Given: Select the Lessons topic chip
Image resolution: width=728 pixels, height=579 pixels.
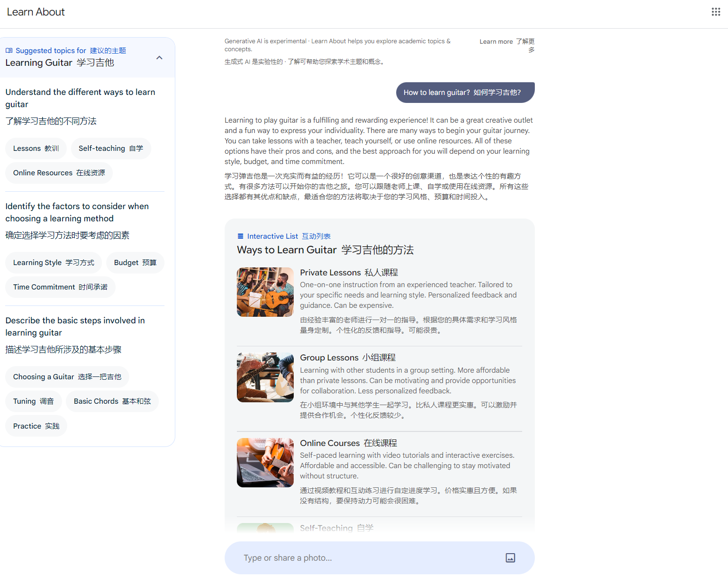Looking at the screenshot, I should [x=36, y=149].
